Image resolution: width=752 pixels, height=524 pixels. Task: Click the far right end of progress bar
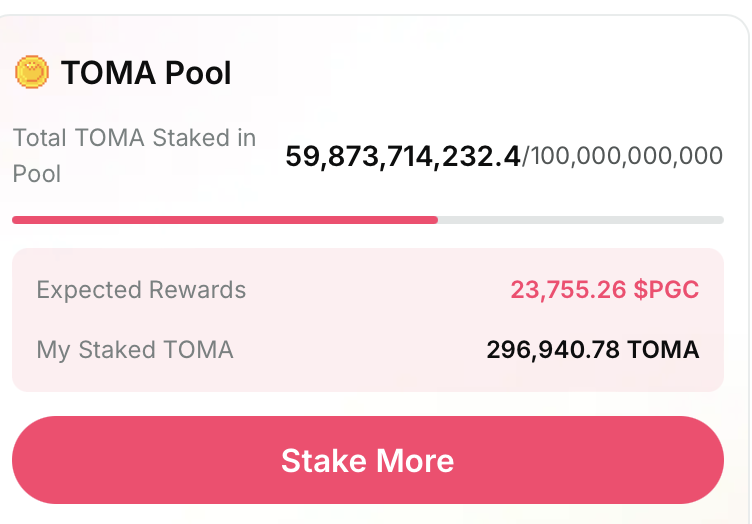720,220
